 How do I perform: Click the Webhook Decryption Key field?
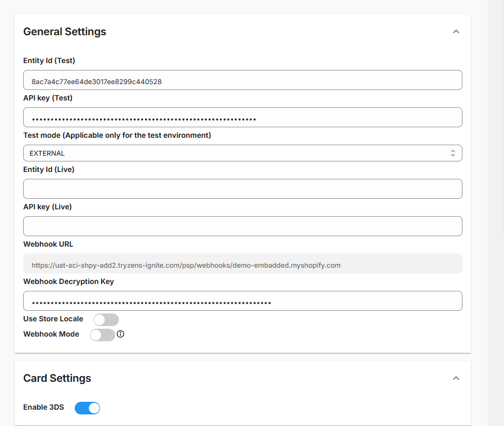pos(243,301)
